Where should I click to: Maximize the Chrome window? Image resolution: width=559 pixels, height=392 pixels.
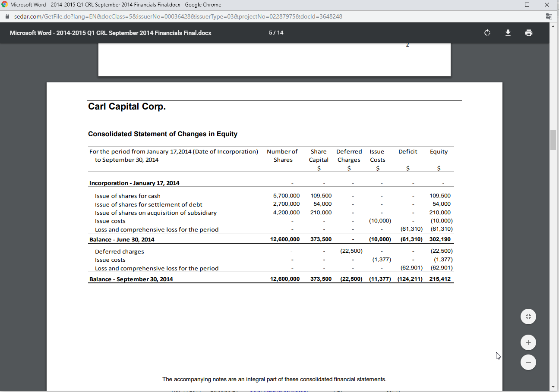[x=527, y=5]
